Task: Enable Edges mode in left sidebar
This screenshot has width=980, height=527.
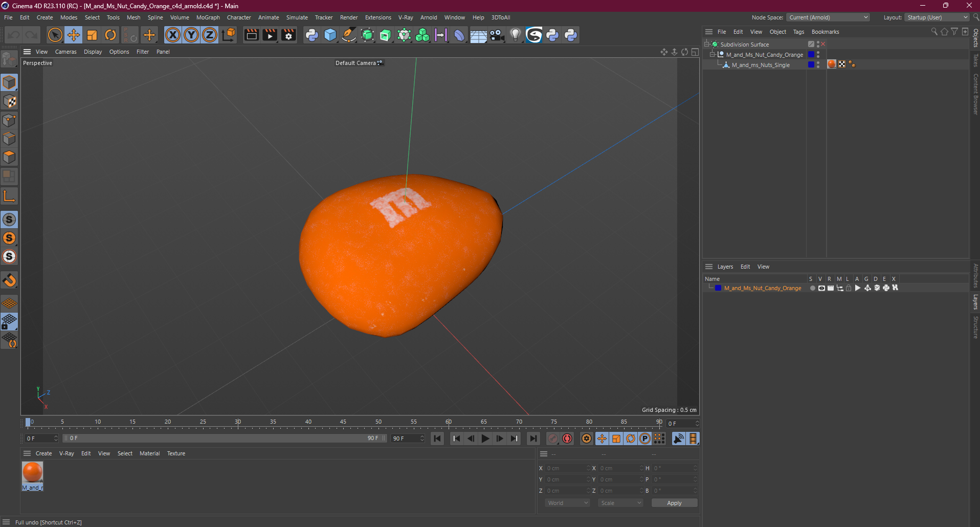Action: click(x=9, y=139)
